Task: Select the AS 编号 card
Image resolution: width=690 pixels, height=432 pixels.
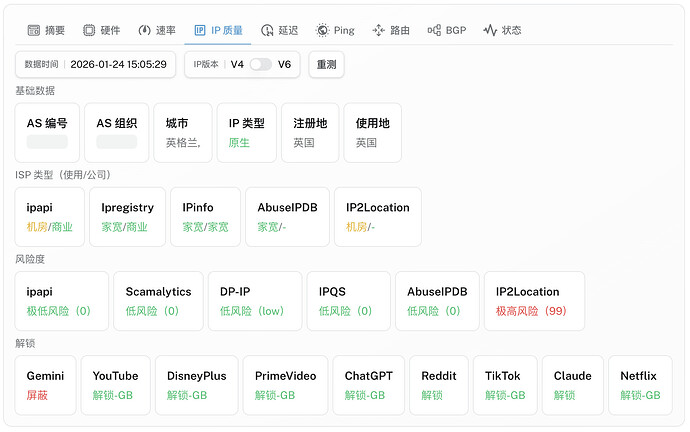Action: click(47, 133)
